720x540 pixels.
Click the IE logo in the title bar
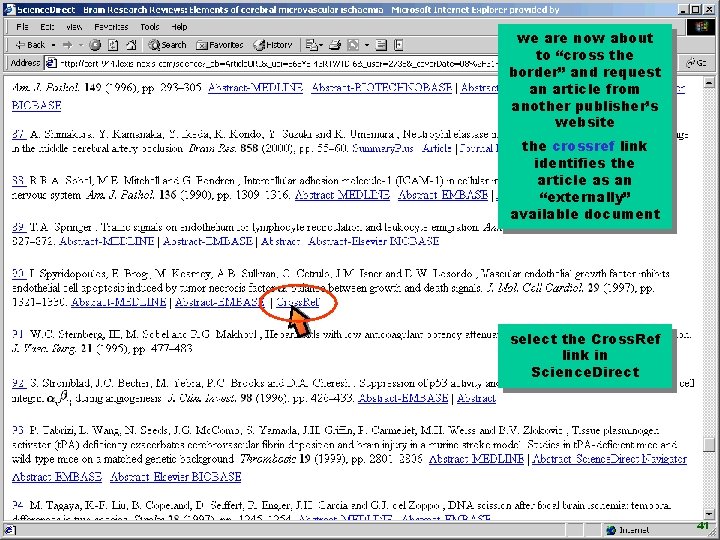[9, 10]
